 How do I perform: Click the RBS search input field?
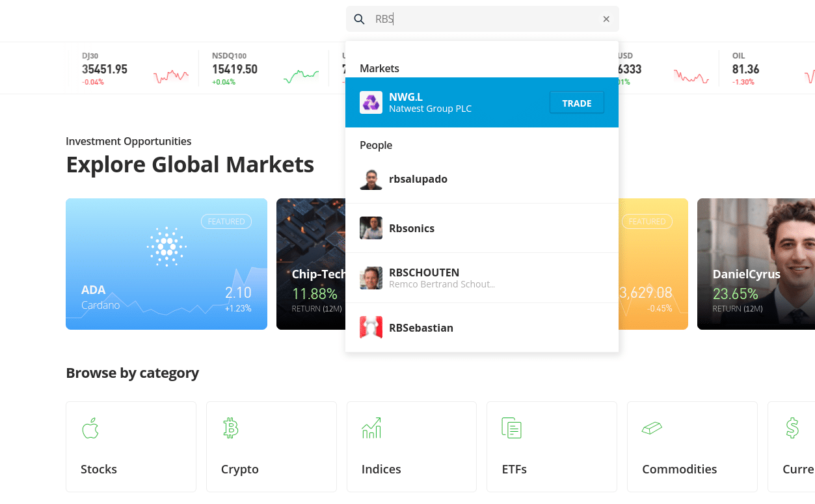click(x=482, y=19)
